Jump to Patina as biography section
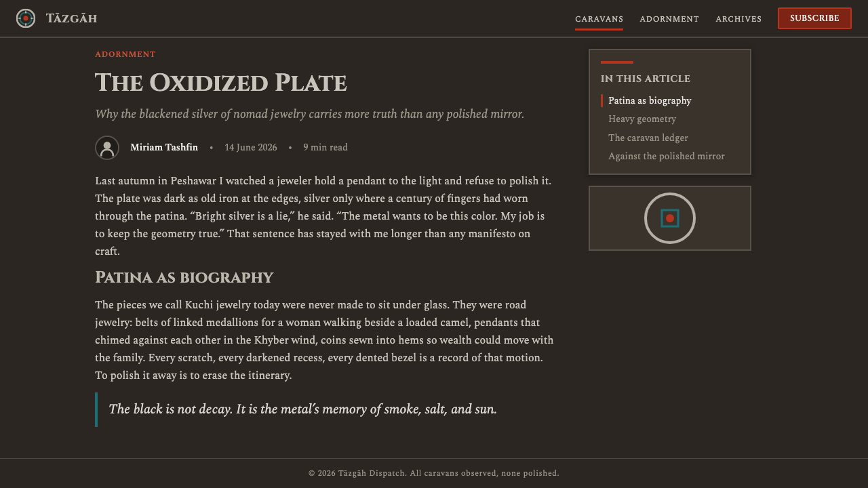This screenshot has width=868, height=488. (650, 101)
